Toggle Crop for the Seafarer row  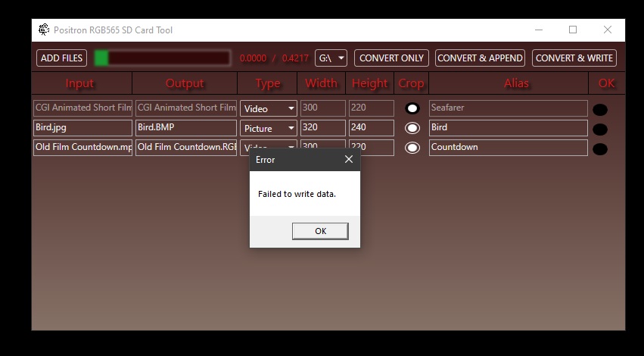[x=412, y=108]
